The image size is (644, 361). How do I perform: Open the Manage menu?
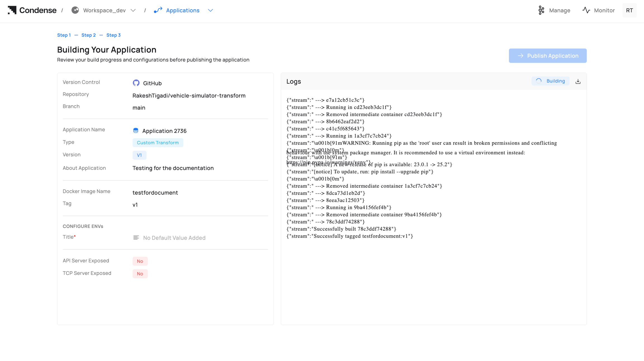559,10
